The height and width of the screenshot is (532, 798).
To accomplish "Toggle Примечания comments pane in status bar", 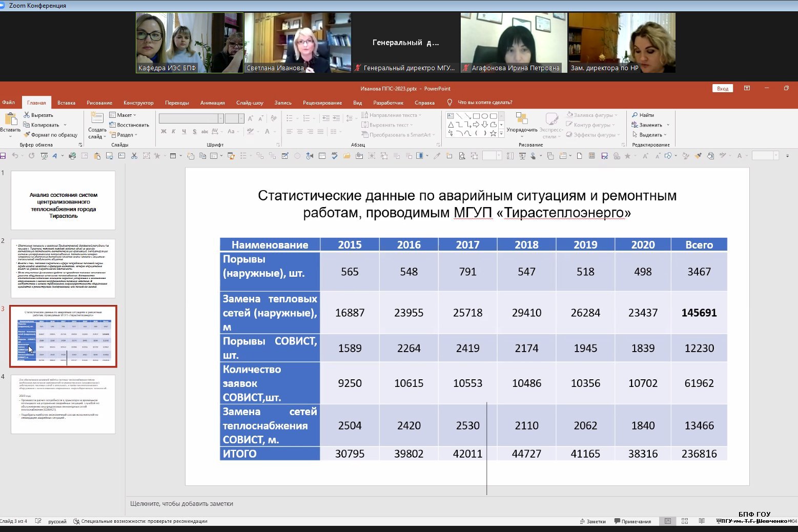I will (x=632, y=521).
